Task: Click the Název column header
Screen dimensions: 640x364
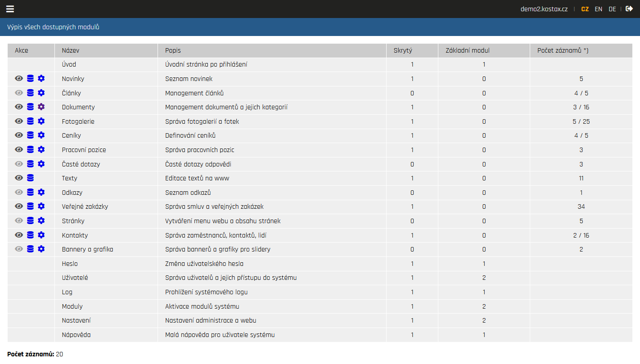Action: click(71, 50)
